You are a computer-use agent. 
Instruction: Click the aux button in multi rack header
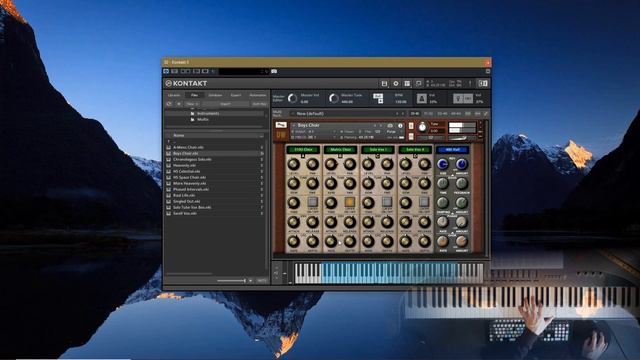(478, 113)
